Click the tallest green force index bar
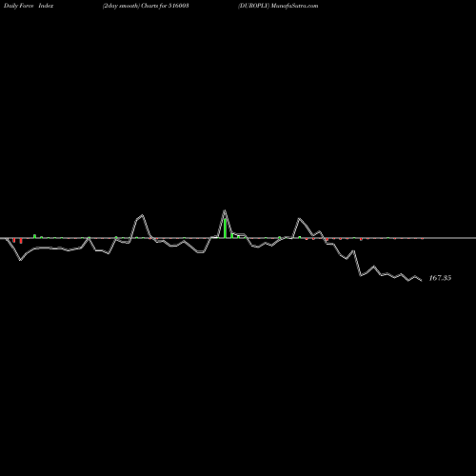Image resolution: width=476 pixels, height=476 pixels. click(225, 228)
